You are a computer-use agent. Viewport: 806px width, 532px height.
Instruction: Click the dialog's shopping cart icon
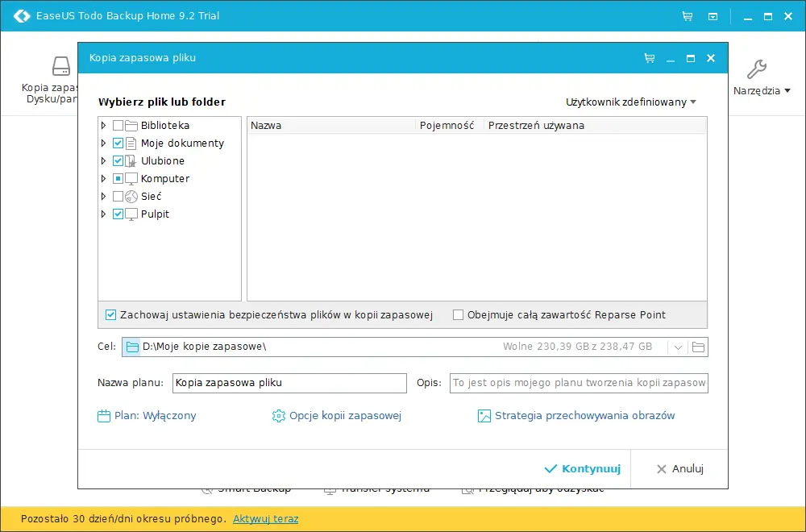click(x=650, y=58)
